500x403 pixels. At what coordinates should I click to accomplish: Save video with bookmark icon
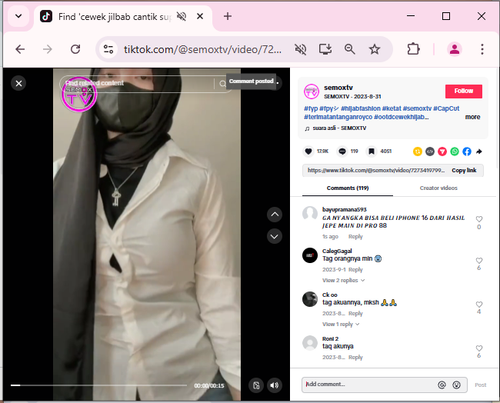(371, 151)
